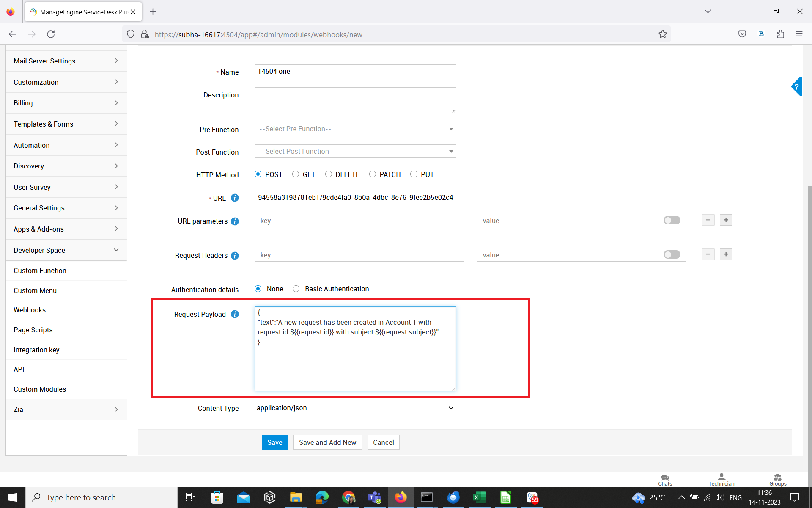Click plus icon in URL parameters row
Viewport: 812px width, 508px height.
click(x=726, y=220)
